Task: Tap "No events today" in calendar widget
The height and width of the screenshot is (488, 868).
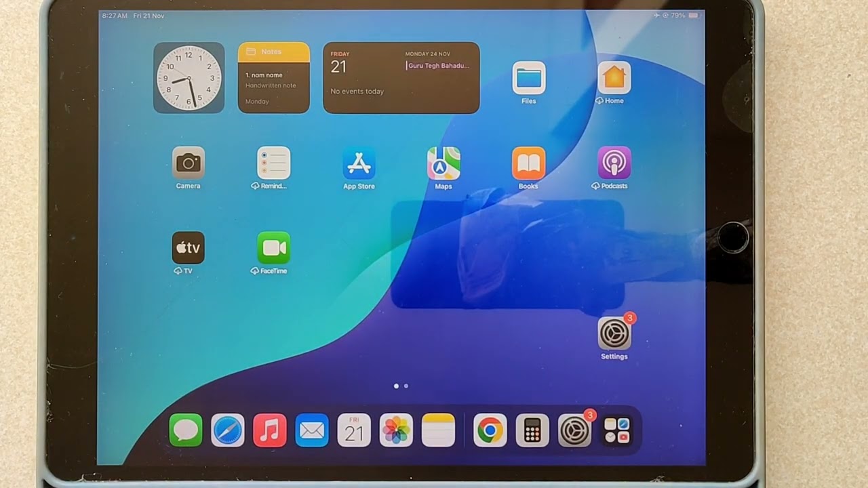Action: [x=357, y=91]
